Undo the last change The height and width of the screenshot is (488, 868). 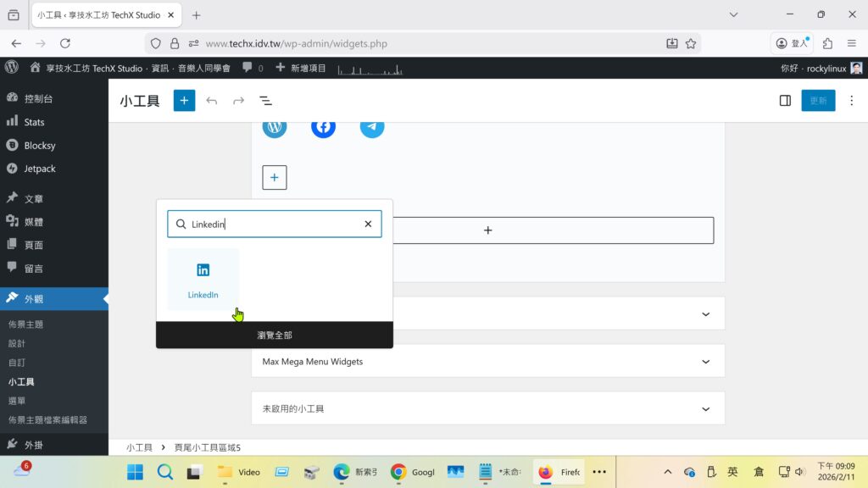tap(212, 101)
